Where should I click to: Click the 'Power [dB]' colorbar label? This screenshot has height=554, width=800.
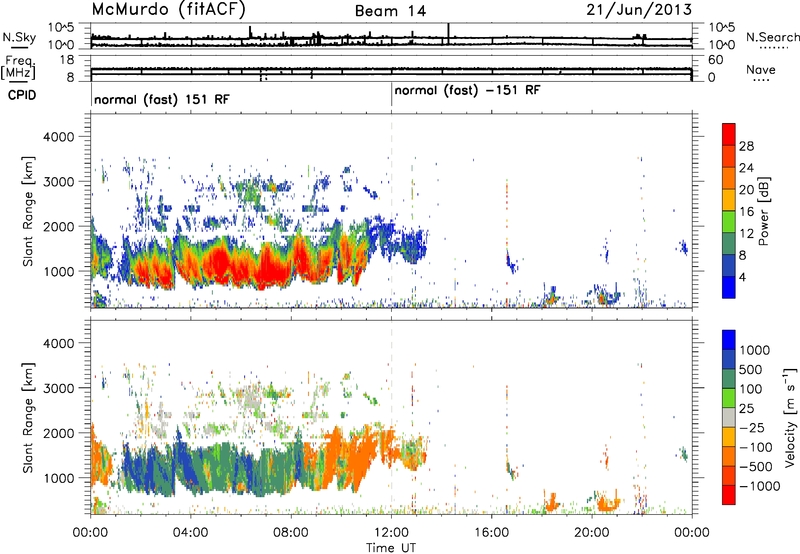[763, 211]
